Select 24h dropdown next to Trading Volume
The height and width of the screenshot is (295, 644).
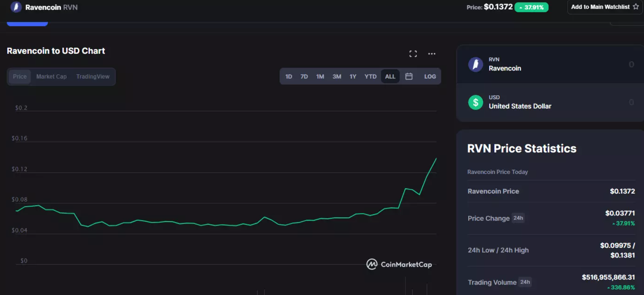pos(525,282)
